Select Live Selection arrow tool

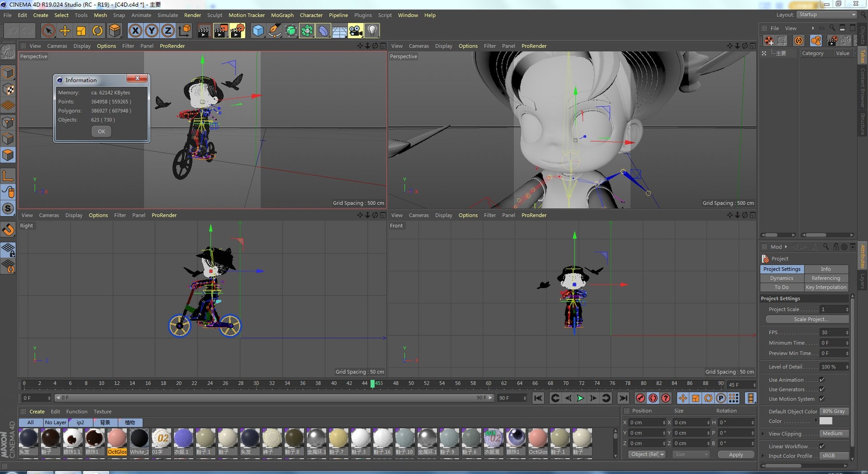48,31
